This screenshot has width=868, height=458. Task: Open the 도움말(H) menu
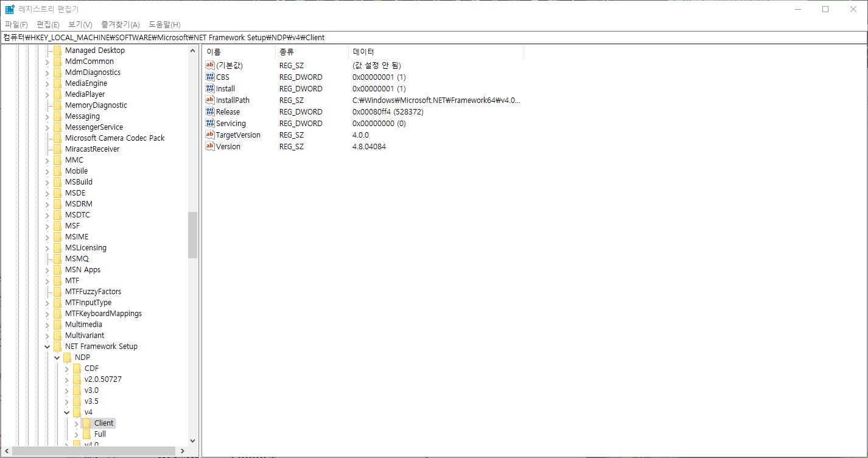tap(164, 24)
